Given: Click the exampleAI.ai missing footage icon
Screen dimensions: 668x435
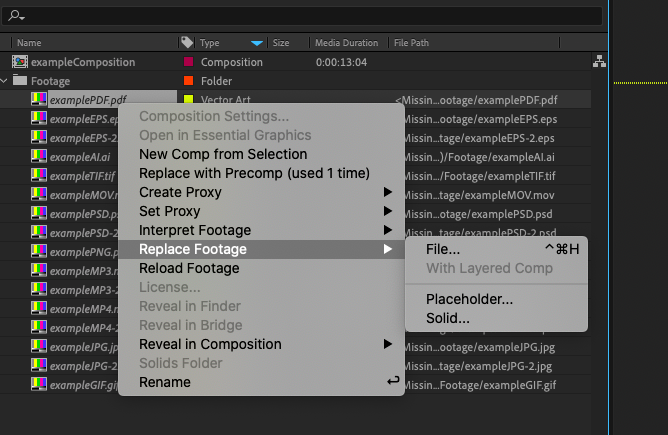Looking at the screenshot, I should (39, 156).
